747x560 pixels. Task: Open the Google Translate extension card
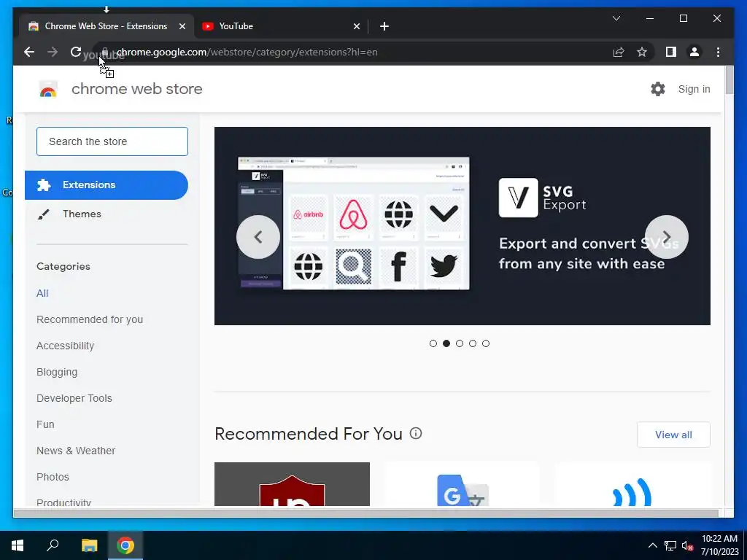(x=462, y=484)
